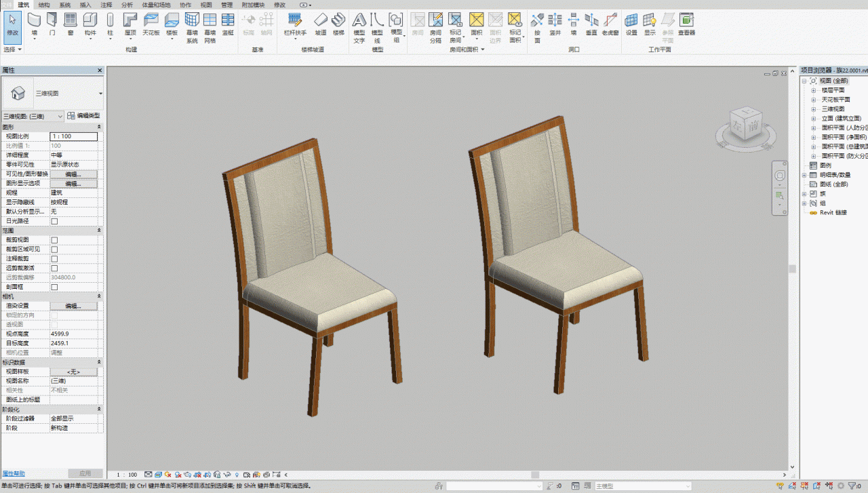The height and width of the screenshot is (493, 868).
Task: Click 编辑 button for 渲染设置
Action: point(73,306)
